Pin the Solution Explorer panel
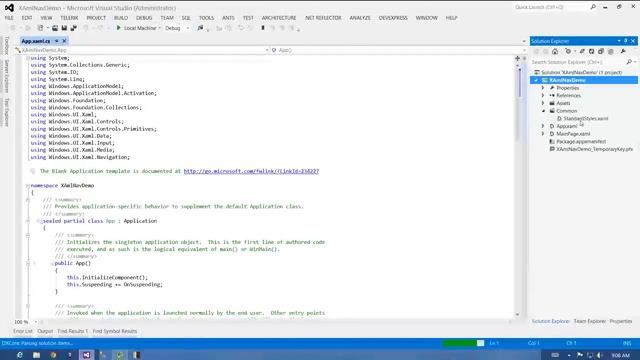The width and height of the screenshot is (640, 360). 626,41
